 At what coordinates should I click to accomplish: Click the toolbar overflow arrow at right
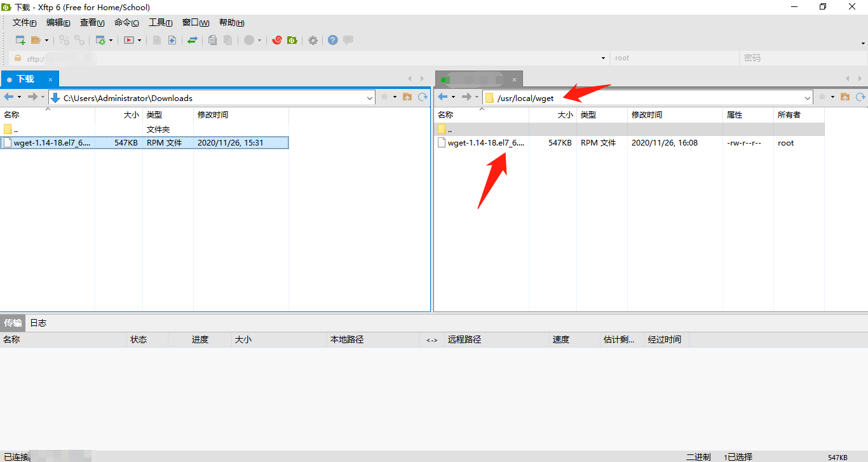click(864, 43)
